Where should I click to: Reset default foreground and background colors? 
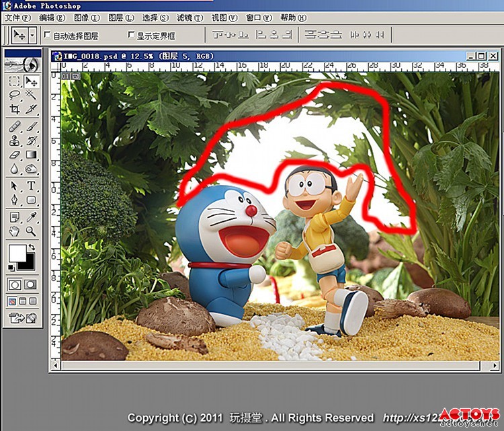tap(11, 267)
